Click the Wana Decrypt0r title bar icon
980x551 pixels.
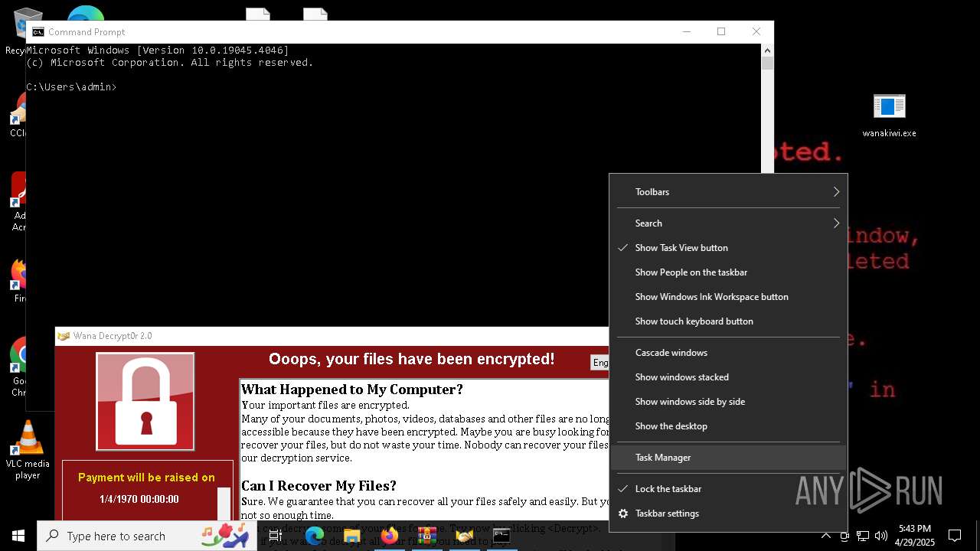point(64,336)
